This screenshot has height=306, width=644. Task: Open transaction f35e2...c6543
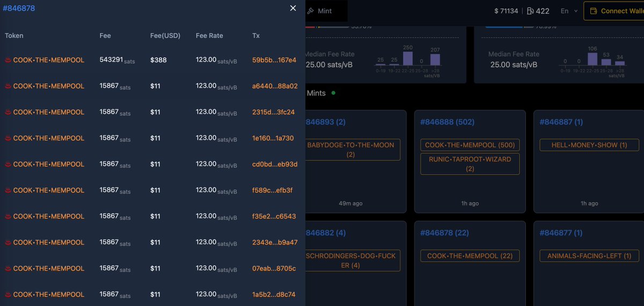click(x=274, y=216)
